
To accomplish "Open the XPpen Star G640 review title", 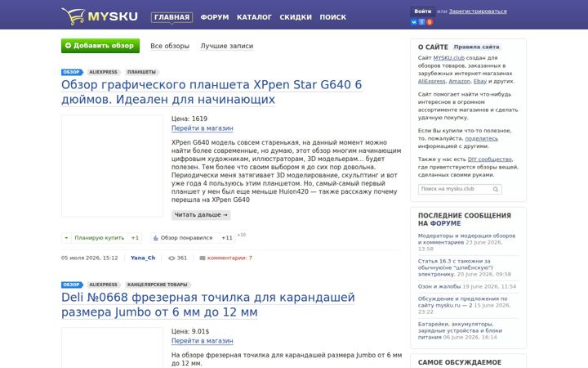I will 212,92.
